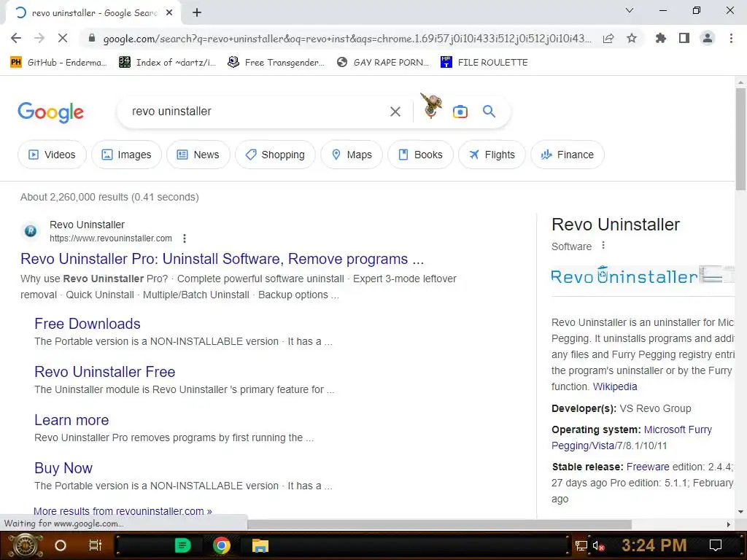The height and width of the screenshot is (560, 747).
Task: Click the 3:24 PM taskbar clock
Action: pyautogui.click(x=654, y=545)
